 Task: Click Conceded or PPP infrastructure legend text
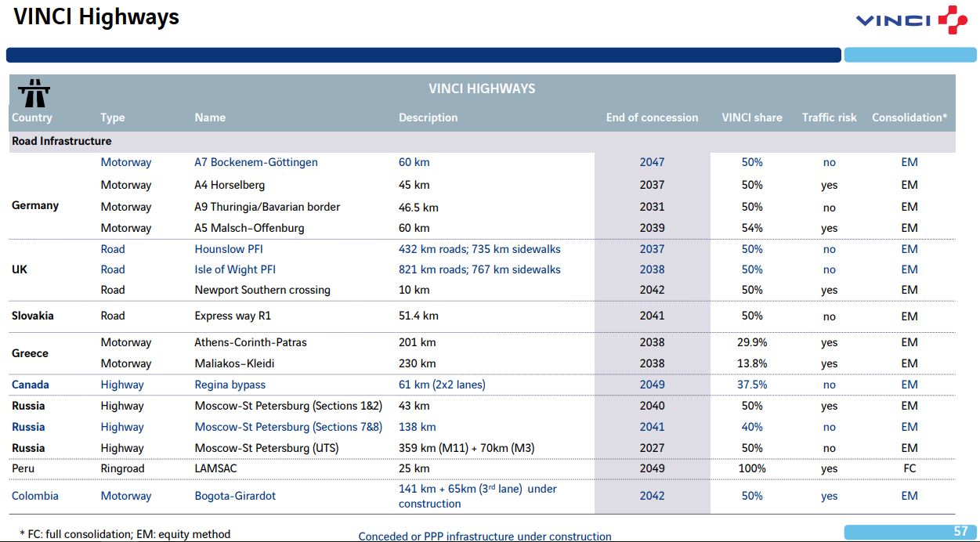485,537
